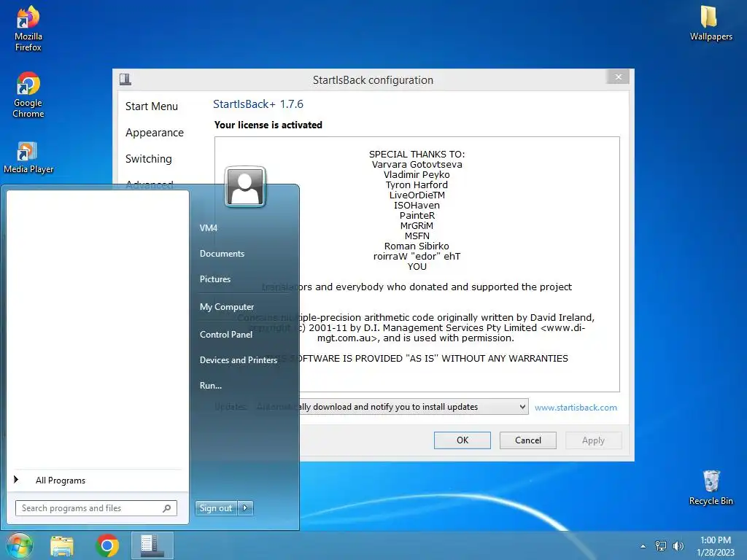This screenshot has height=560, width=747.
Task: Choose Run... in the Start menu
Action: point(211,386)
